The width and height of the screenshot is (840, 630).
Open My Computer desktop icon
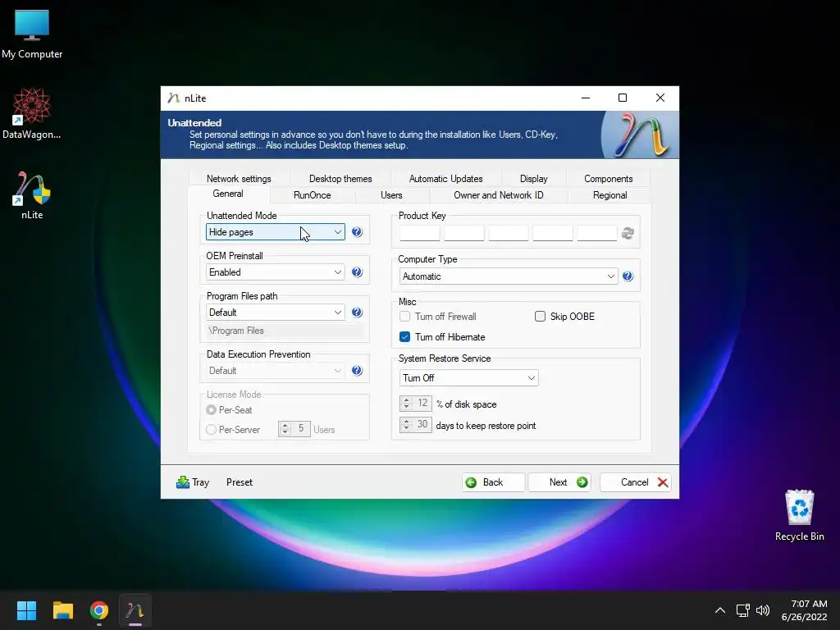32,34
